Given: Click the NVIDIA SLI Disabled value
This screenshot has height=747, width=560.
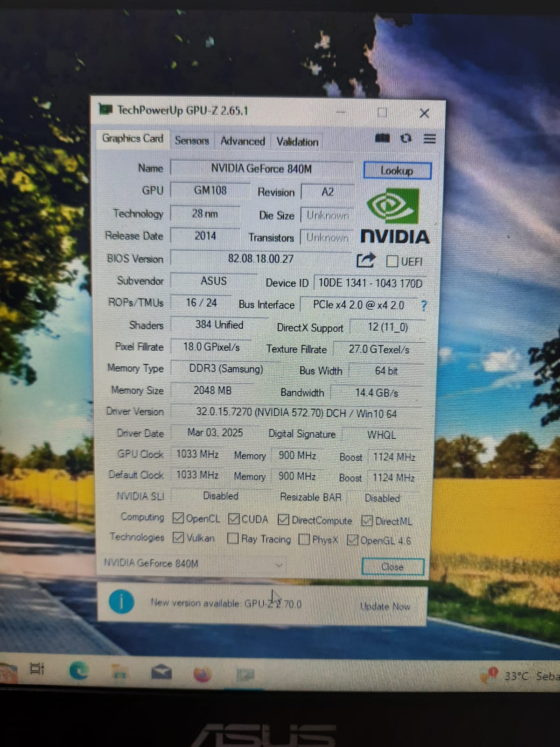Looking at the screenshot, I should (x=221, y=496).
